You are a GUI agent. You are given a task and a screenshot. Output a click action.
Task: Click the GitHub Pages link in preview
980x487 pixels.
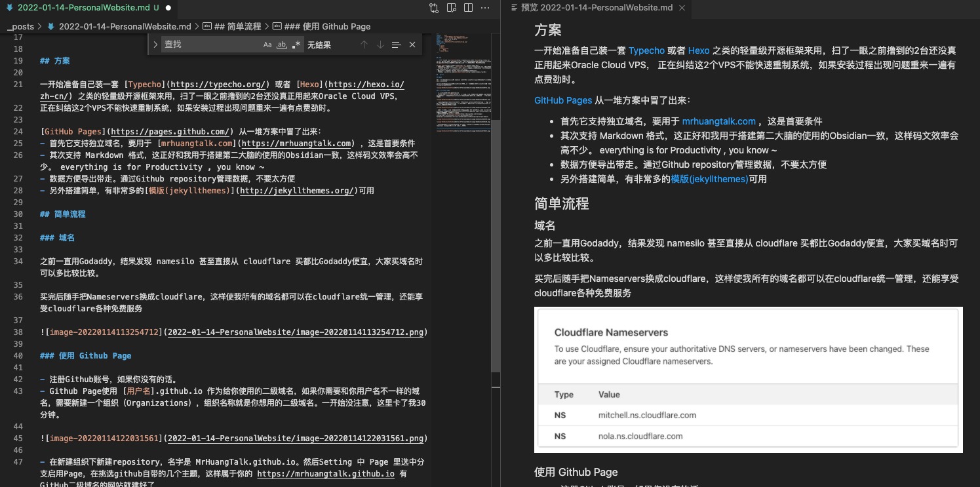(x=563, y=100)
